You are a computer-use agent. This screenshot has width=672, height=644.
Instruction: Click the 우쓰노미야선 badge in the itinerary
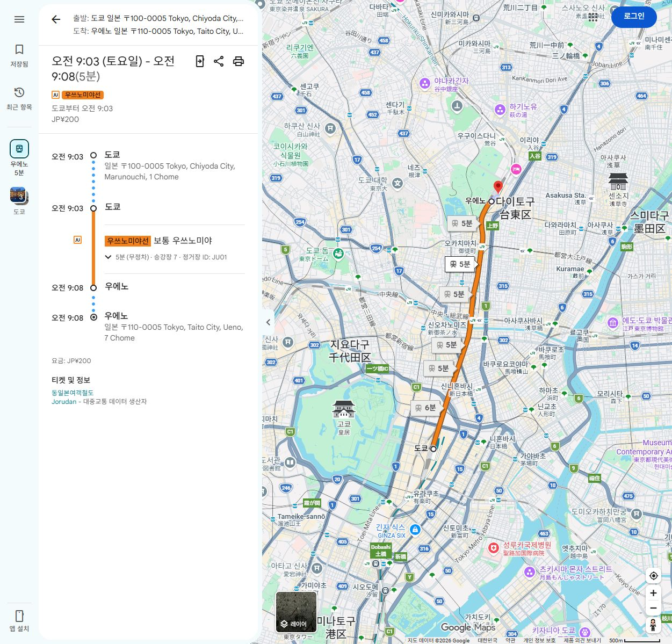127,241
